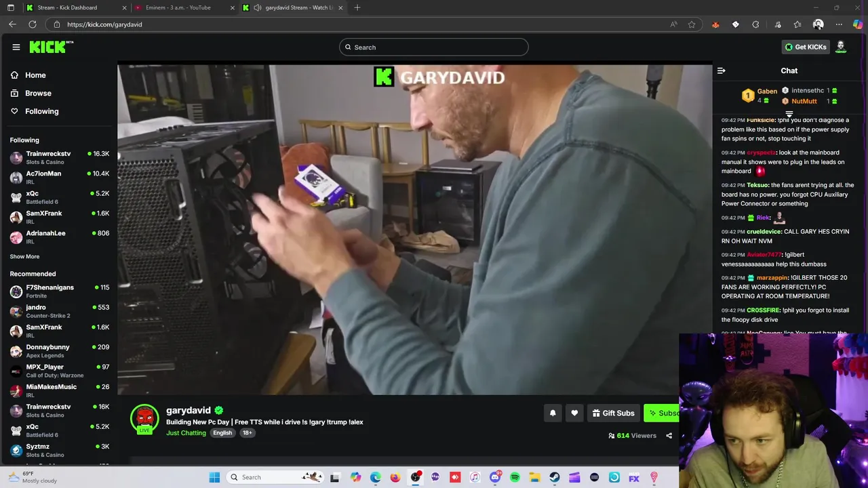This screenshot has height=488, width=868.
Task: Open Ac7ionMan channel in Following list
Action: [x=60, y=177]
